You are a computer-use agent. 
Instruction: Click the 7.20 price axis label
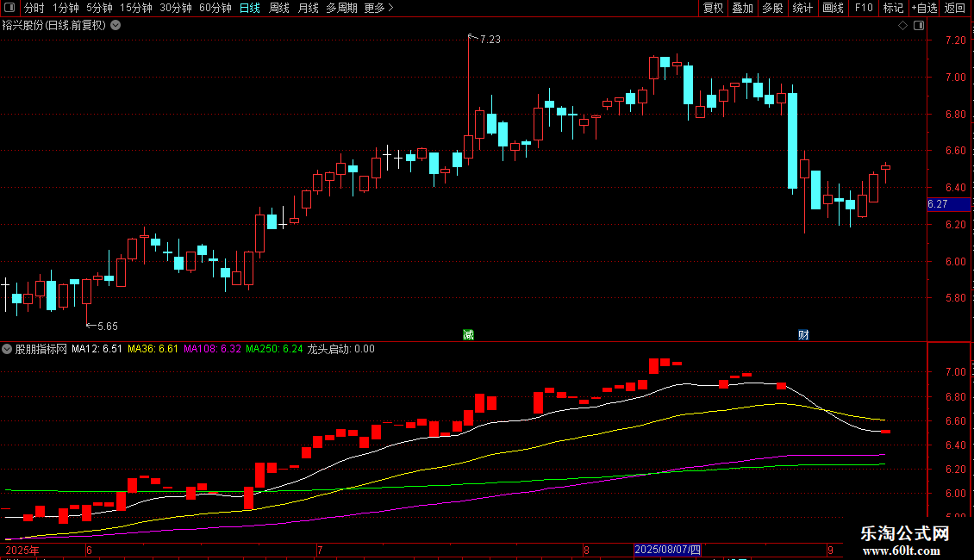[x=955, y=40]
